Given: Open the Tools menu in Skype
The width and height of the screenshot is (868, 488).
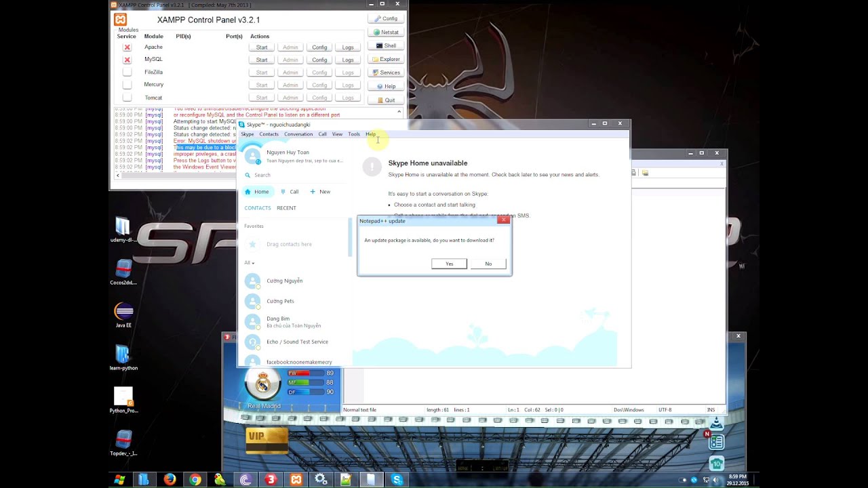Looking at the screenshot, I should pyautogui.click(x=354, y=134).
